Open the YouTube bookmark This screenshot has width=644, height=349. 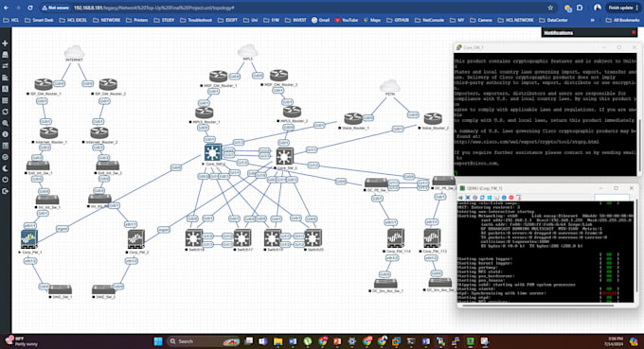(x=347, y=20)
